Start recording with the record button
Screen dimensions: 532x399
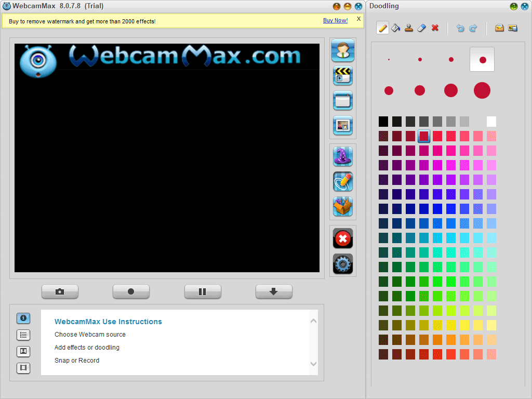(x=131, y=292)
